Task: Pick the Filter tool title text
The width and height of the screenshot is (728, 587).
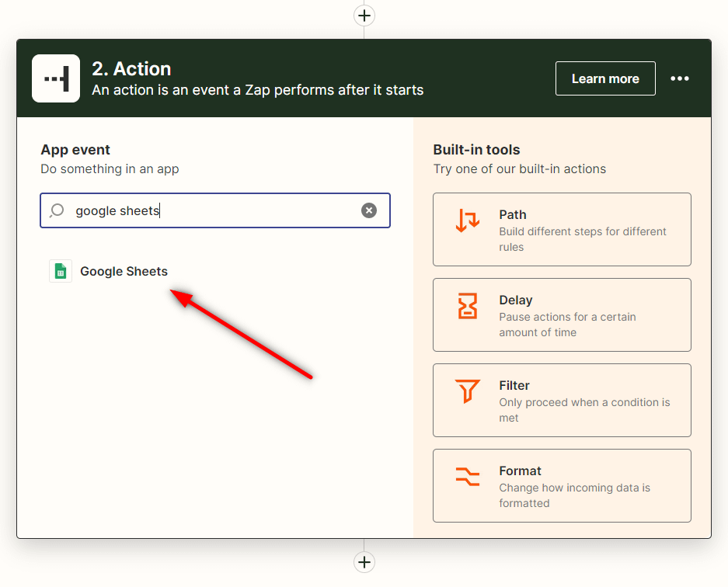Action: (514, 385)
